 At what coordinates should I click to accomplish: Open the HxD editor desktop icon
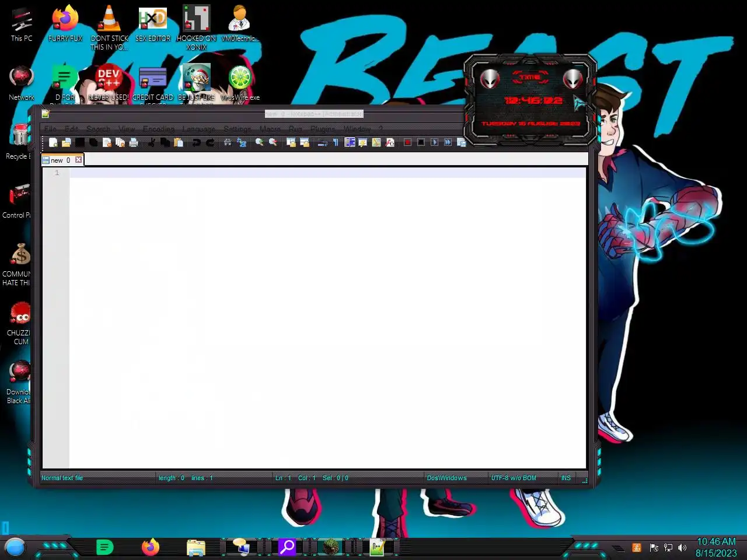pos(153,24)
